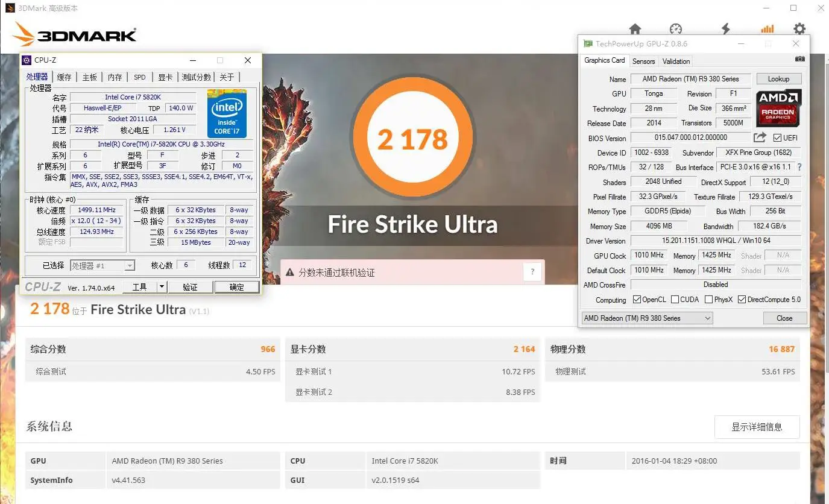Click the 物理分数 value 16 887
The height and width of the screenshot is (504, 829).
click(x=781, y=349)
